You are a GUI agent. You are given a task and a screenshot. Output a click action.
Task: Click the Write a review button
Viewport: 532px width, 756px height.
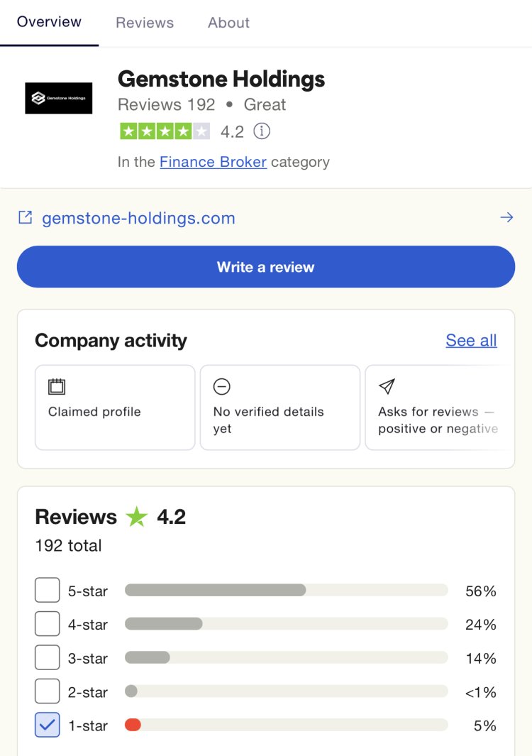point(265,267)
